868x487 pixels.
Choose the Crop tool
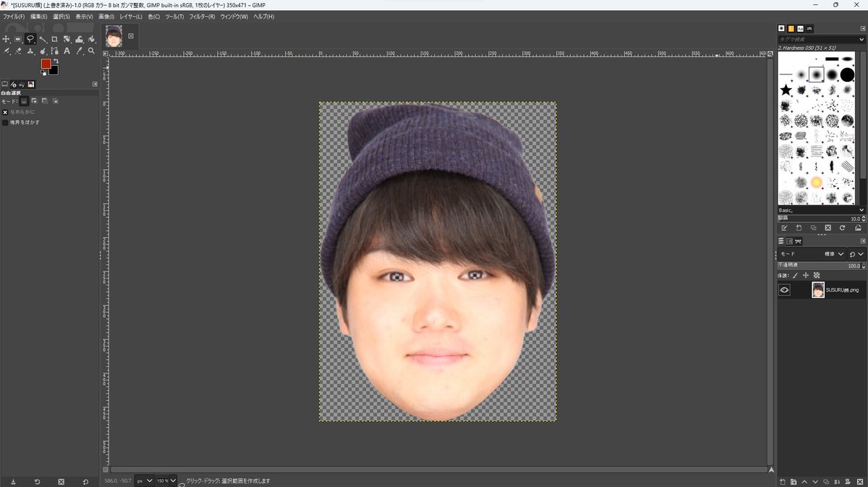(54, 39)
